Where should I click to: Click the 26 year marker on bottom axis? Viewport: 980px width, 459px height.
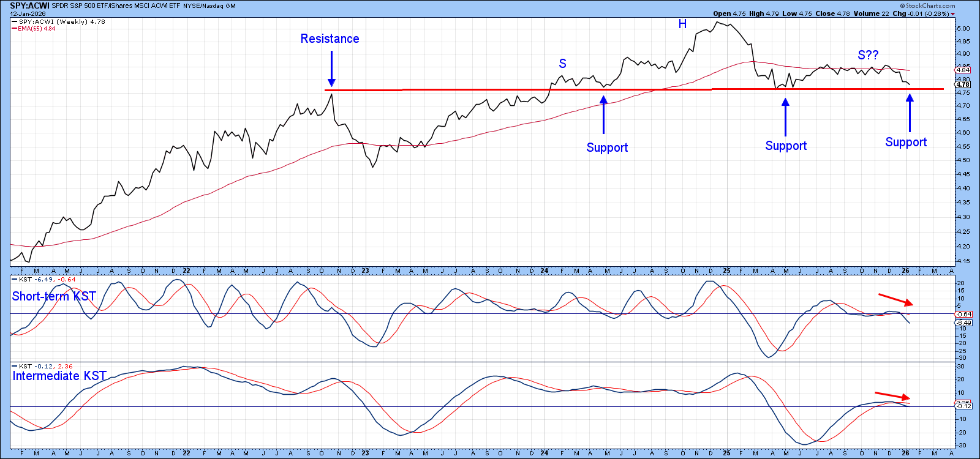906,453
